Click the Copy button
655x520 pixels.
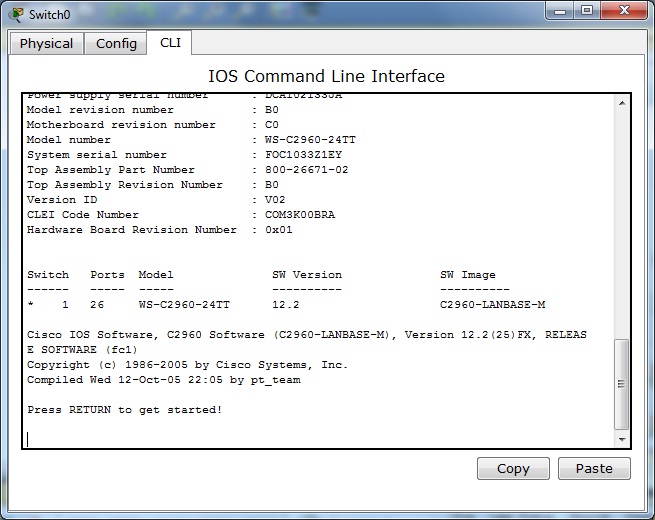click(x=513, y=469)
